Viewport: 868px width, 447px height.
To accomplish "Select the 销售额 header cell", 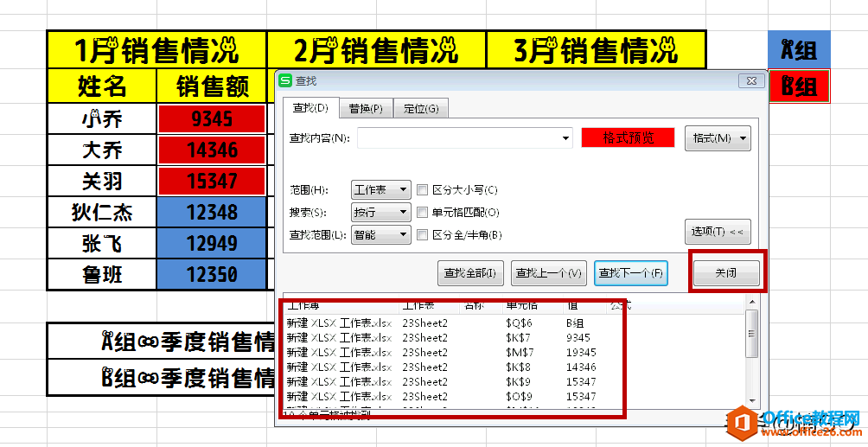I will tap(212, 86).
